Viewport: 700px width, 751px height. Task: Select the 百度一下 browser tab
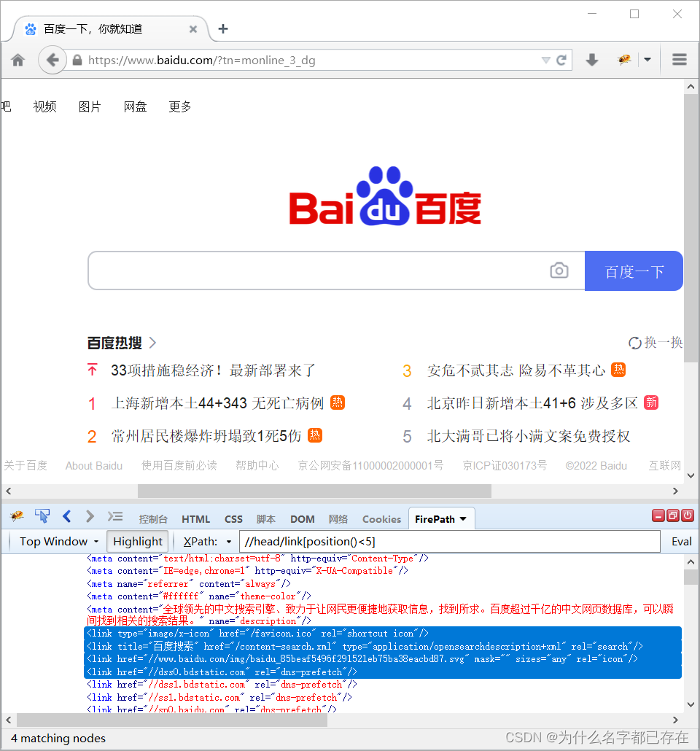(111, 29)
